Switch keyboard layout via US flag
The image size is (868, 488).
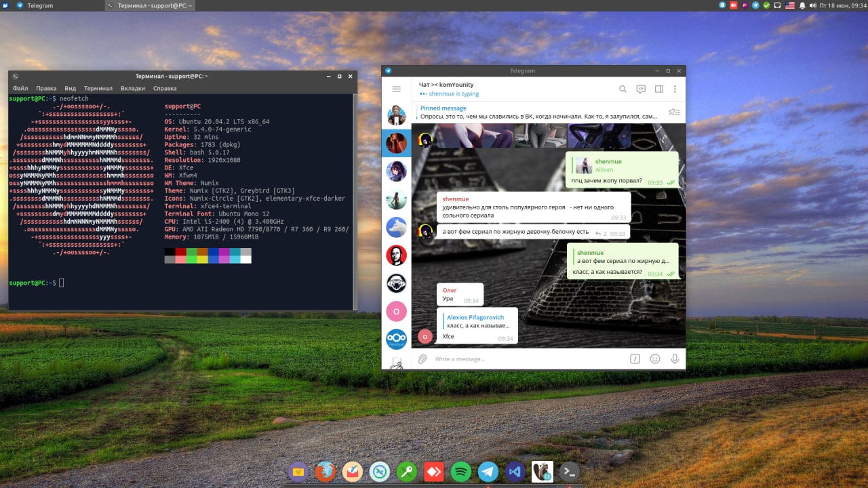coord(789,5)
